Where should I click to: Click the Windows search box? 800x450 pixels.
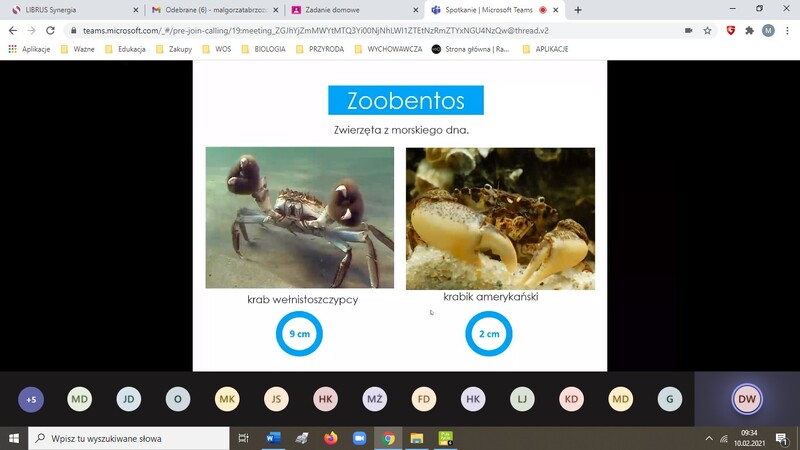point(130,438)
